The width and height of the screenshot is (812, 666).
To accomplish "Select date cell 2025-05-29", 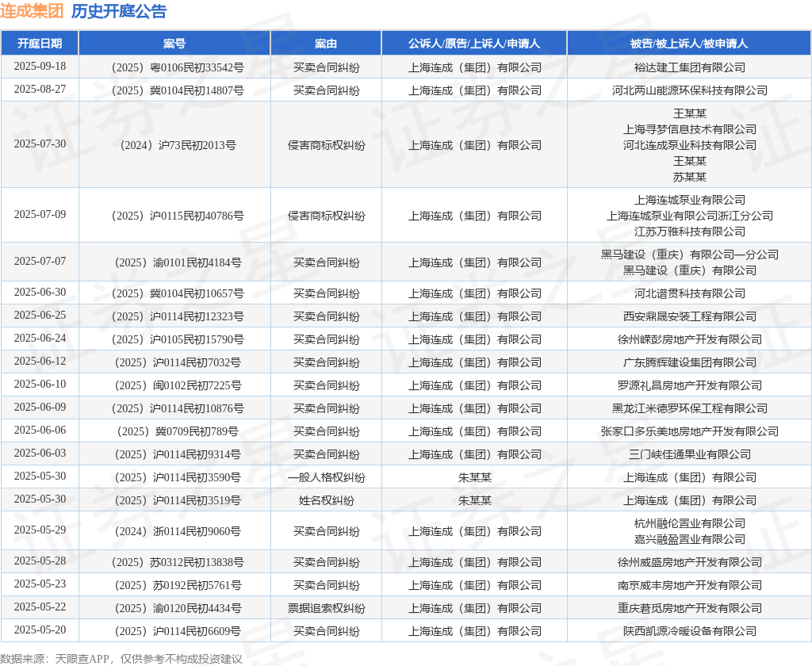I will click(x=40, y=530).
